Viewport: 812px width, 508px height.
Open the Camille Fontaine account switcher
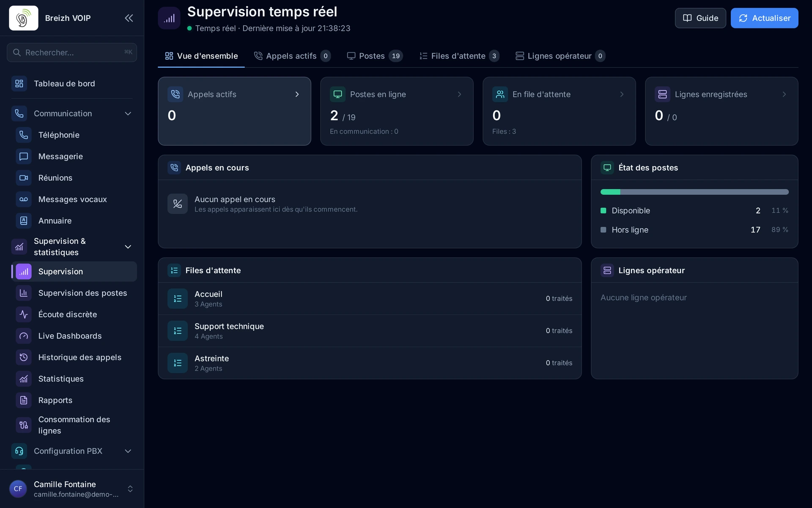pyautogui.click(x=72, y=489)
